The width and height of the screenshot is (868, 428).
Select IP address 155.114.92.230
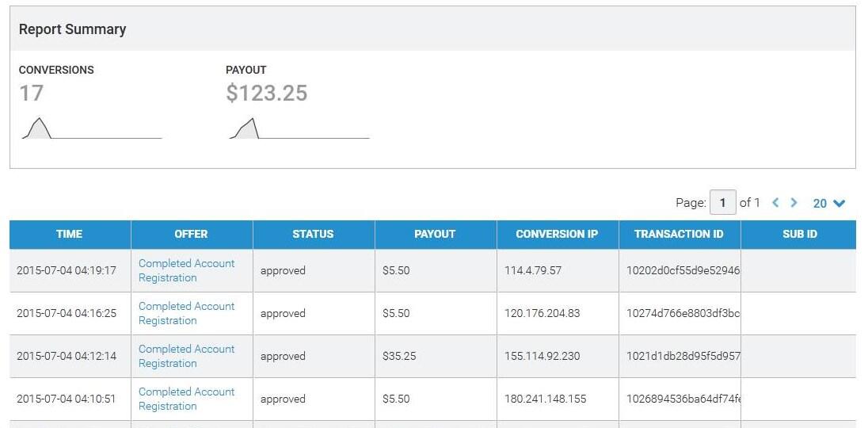click(542, 356)
